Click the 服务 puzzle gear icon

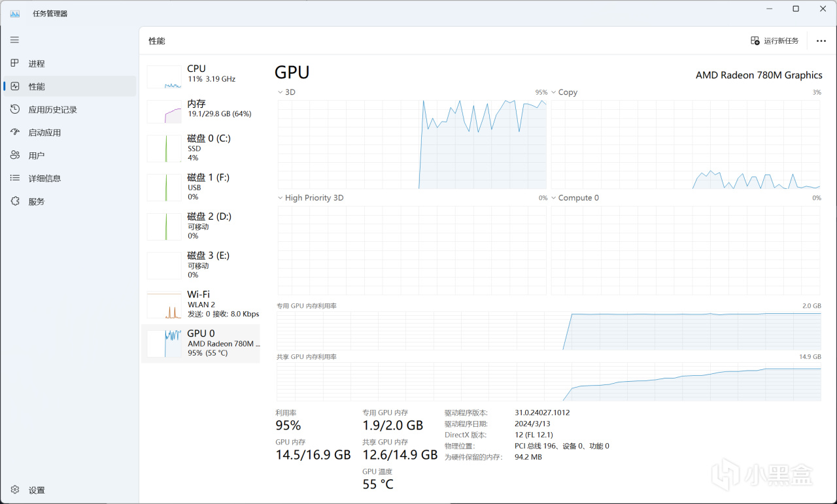tap(15, 201)
